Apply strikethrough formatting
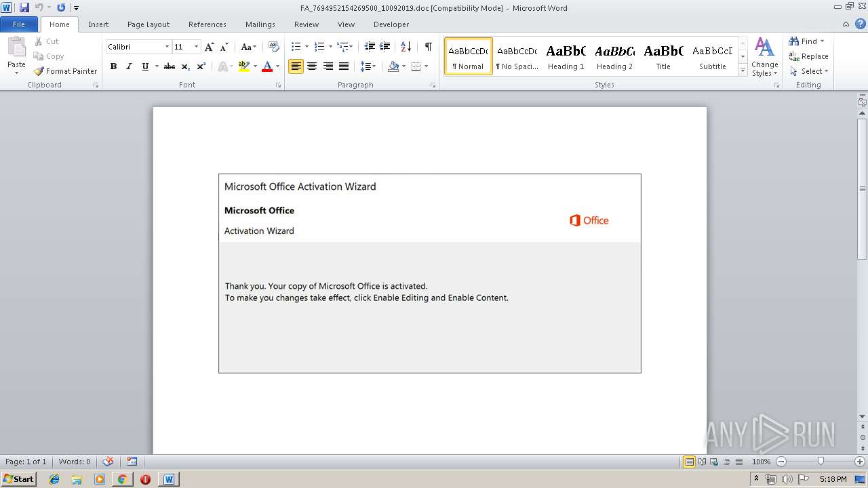This screenshot has width=868, height=488. 170,66
